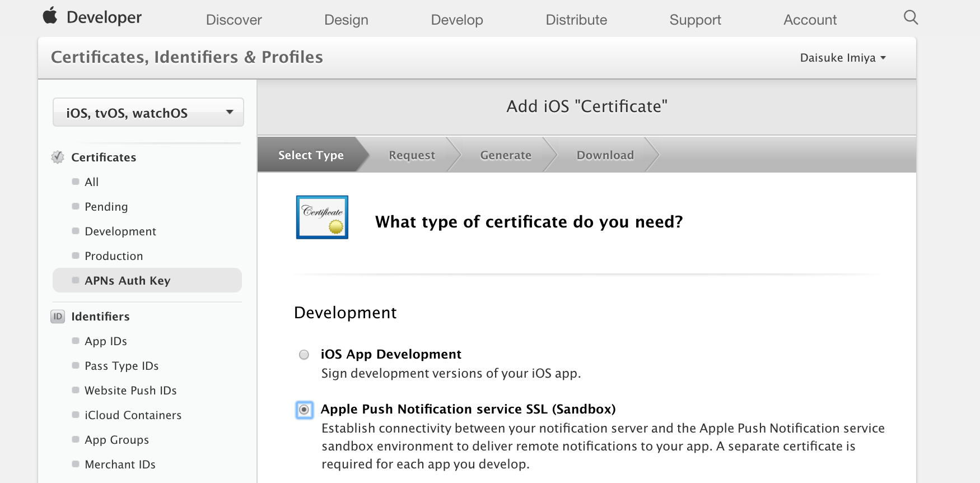
Task: Click the Generate step
Action: click(x=506, y=155)
